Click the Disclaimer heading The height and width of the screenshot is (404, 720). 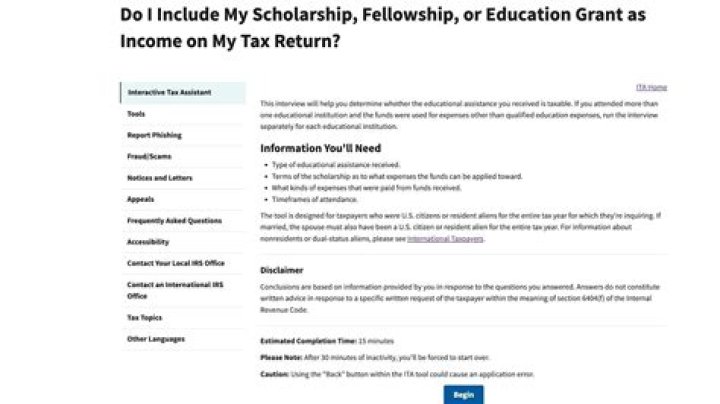(x=282, y=270)
